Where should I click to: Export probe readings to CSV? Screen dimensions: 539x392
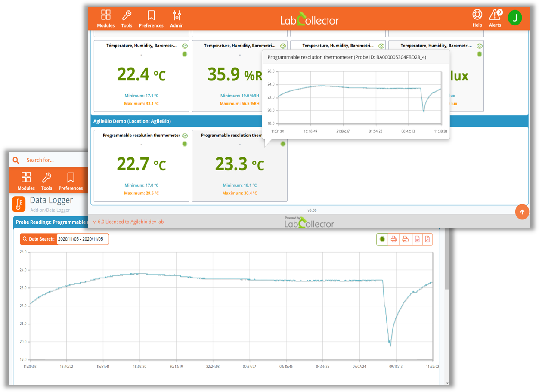click(x=417, y=239)
